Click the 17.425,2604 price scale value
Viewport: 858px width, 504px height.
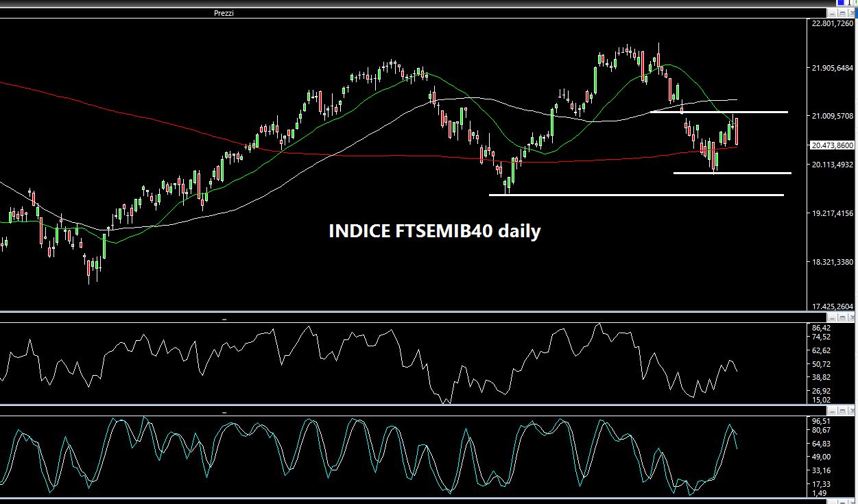[x=833, y=307]
